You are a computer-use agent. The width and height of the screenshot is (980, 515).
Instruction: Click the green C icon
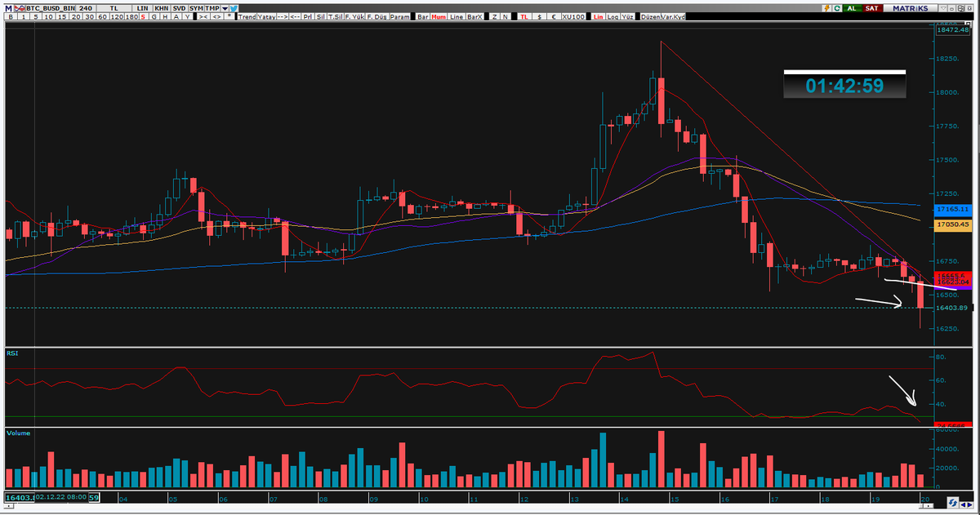click(837, 8)
